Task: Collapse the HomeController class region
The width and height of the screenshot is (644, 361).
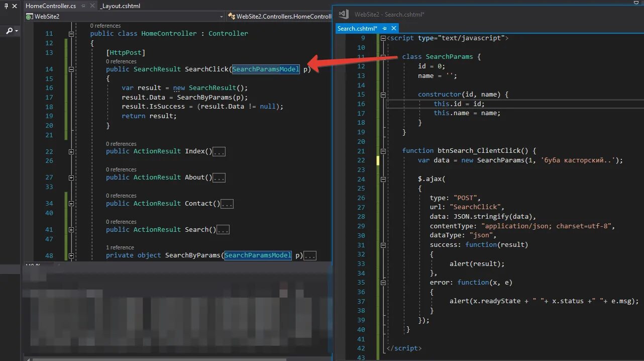Action: [71, 34]
